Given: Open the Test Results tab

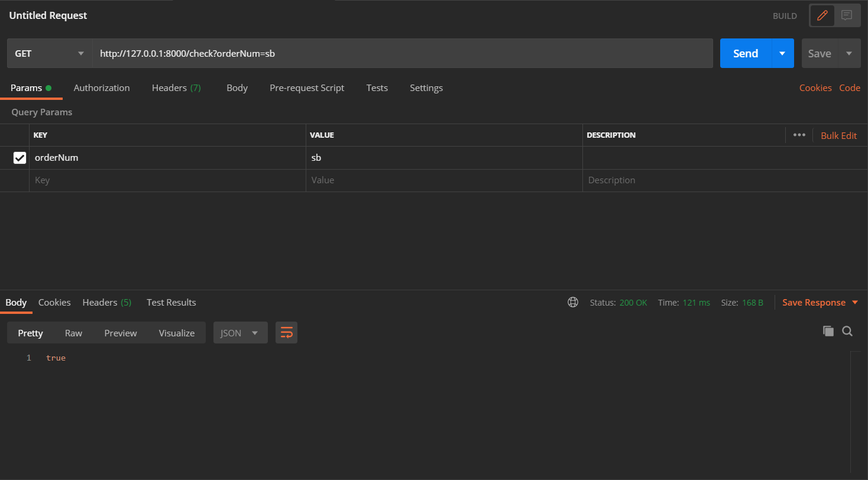Looking at the screenshot, I should [x=171, y=302].
